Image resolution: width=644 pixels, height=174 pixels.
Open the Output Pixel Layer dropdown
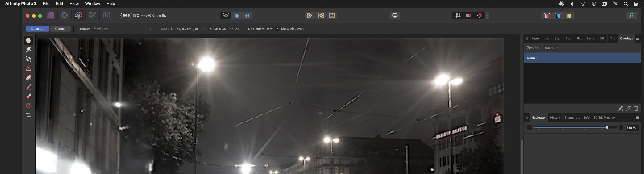[x=122, y=28]
